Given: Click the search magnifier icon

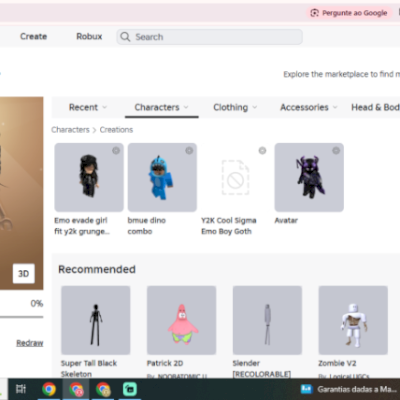Looking at the screenshot, I should 125,37.
